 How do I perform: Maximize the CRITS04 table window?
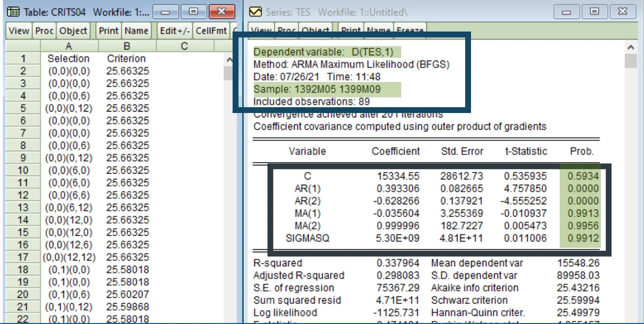[x=194, y=12]
